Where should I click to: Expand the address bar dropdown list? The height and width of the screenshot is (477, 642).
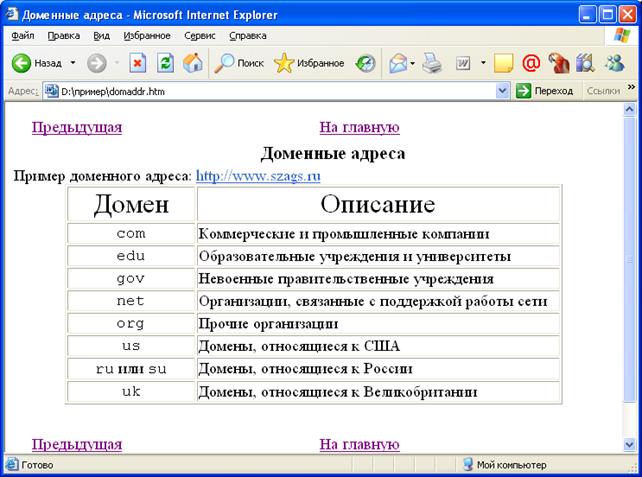[x=503, y=90]
